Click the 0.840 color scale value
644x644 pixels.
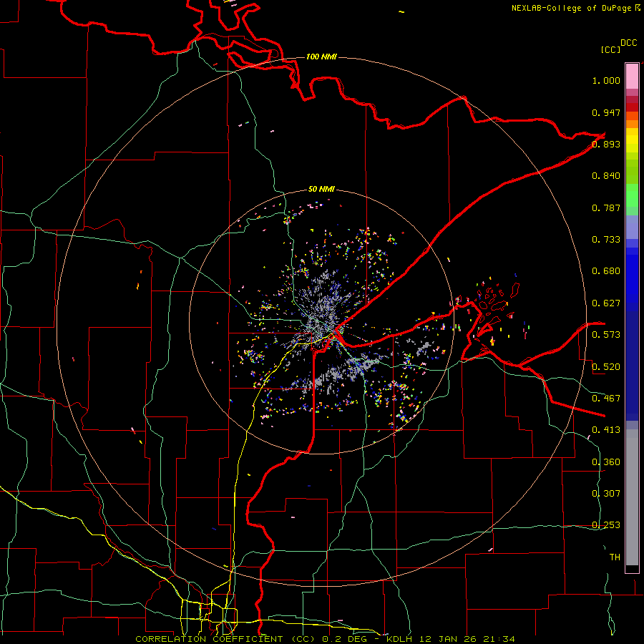coord(606,176)
